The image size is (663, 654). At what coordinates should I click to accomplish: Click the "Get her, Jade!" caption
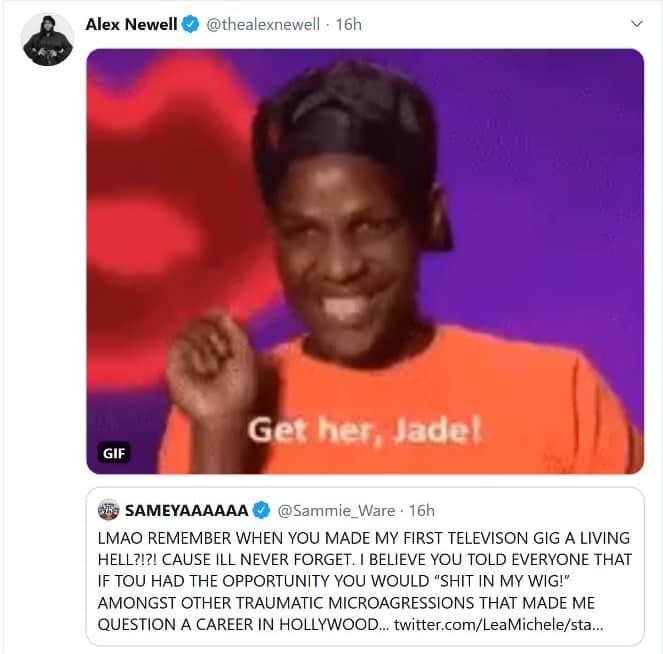point(364,430)
